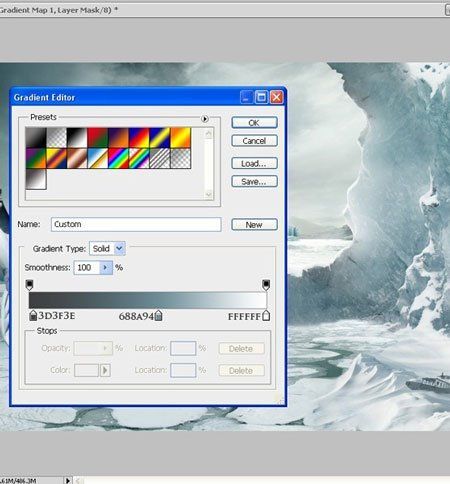Cancel the Gradient Editor dialog
Screen dimensions: 450x484
pos(254,141)
